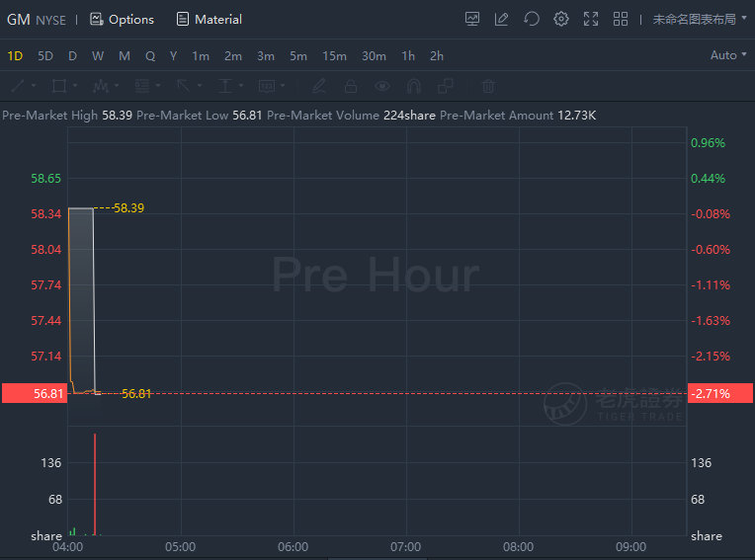The height and width of the screenshot is (560, 755).
Task: Click the red volume bar
Action: pos(95,484)
